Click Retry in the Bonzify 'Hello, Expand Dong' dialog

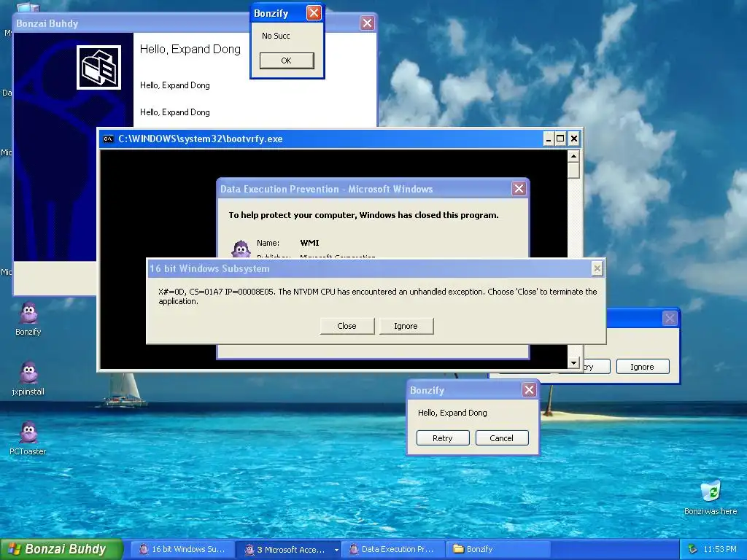[x=443, y=438]
